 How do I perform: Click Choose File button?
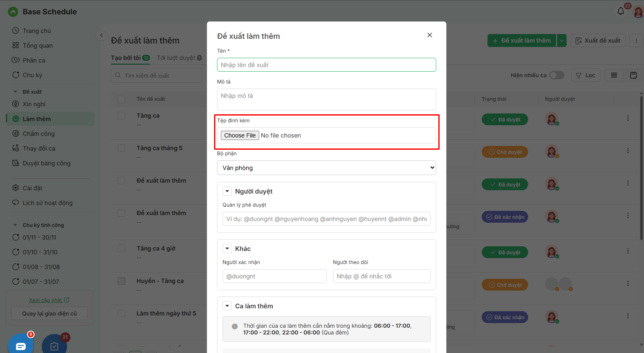240,135
